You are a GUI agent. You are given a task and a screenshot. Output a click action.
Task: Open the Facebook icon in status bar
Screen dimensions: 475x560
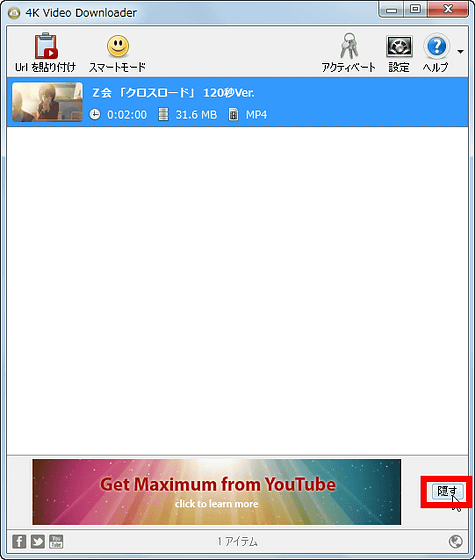[x=19, y=541]
